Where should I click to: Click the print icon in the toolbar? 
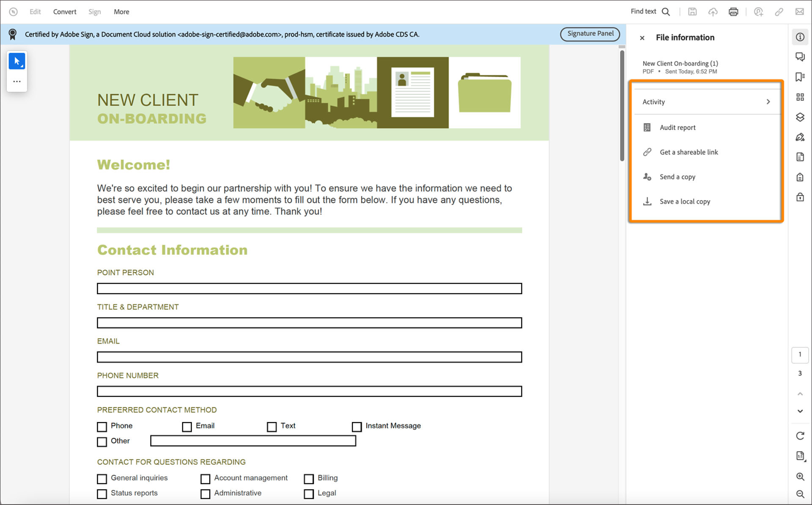point(733,11)
